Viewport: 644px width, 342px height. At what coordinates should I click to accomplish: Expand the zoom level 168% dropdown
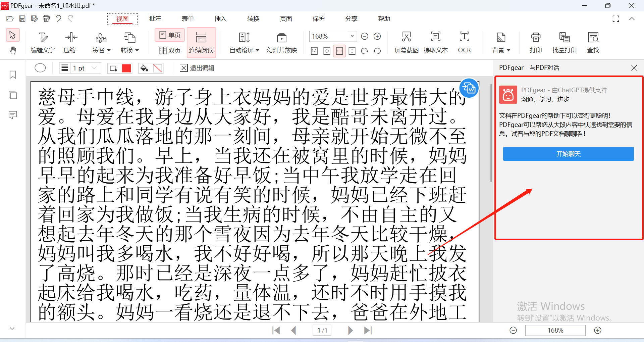click(x=352, y=36)
